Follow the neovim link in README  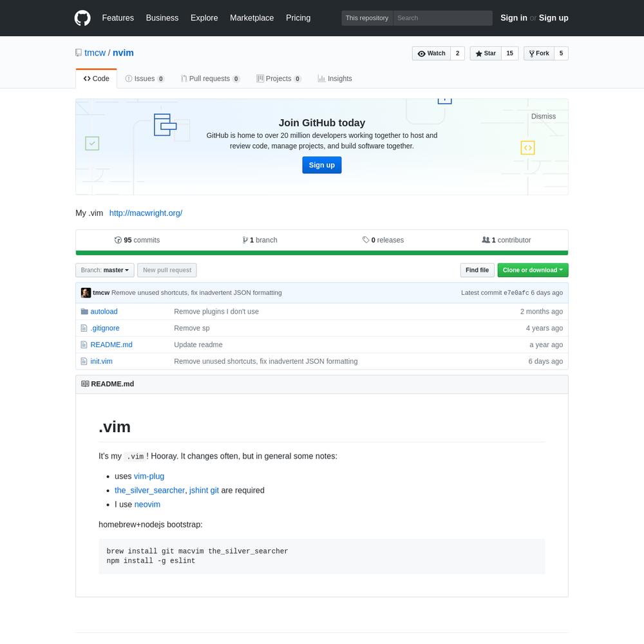click(147, 504)
